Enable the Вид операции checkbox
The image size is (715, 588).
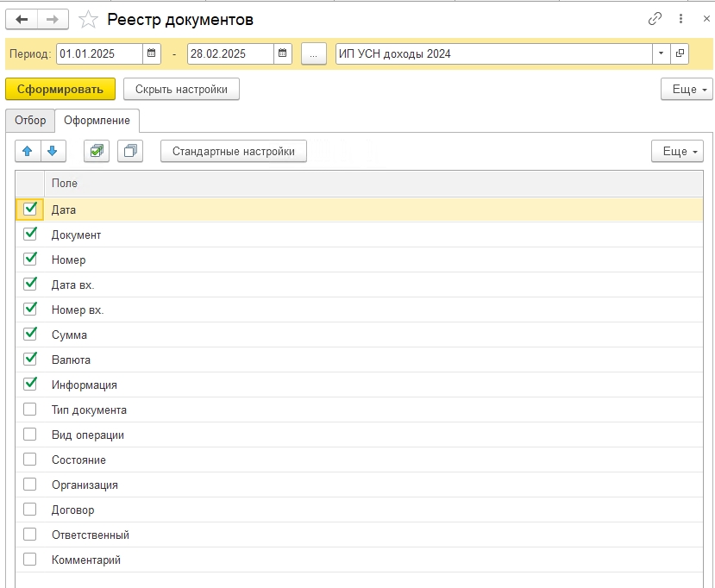click(30, 435)
